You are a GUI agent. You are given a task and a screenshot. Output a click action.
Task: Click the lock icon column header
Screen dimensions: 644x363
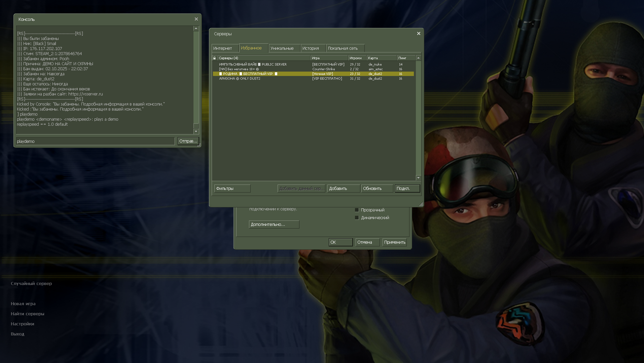point(214,58)
